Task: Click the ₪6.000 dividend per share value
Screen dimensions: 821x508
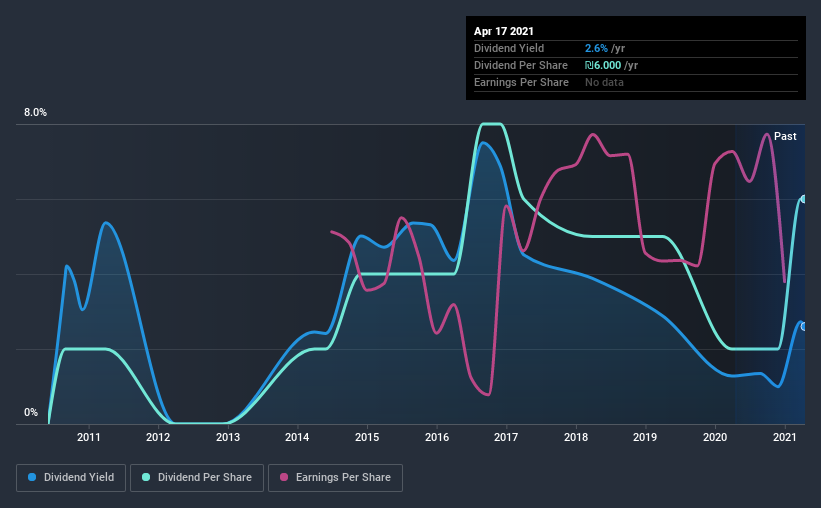Action: [x=603, y=65]
